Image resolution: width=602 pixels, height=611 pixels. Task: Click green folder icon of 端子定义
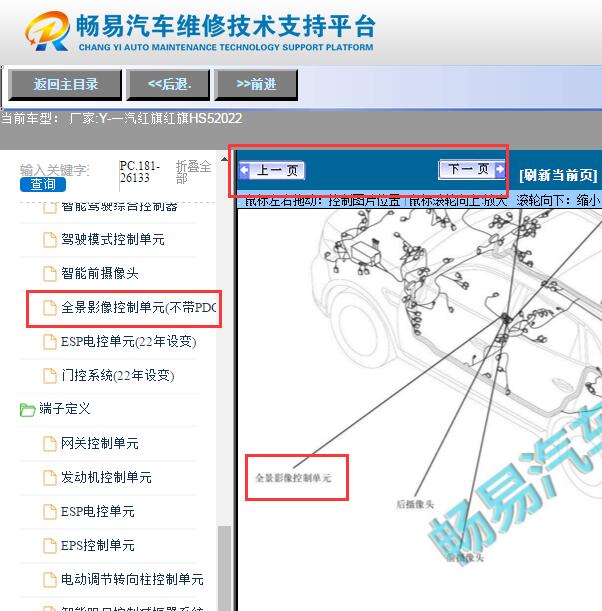tap(27, 410)
